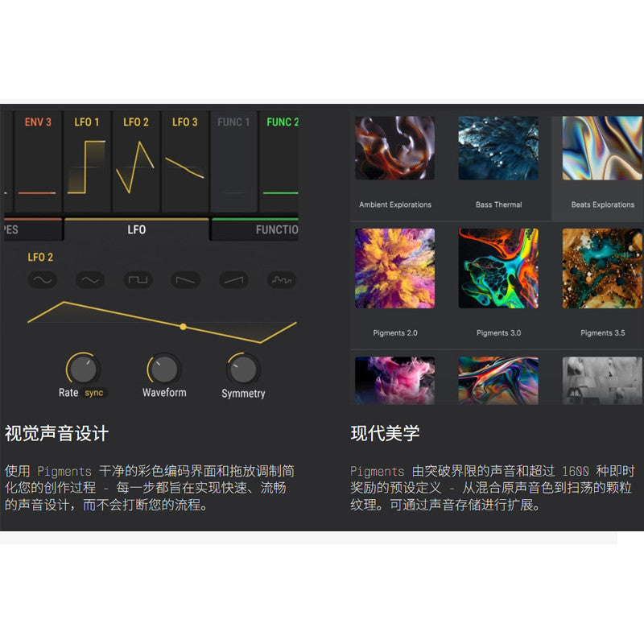The width and height of the screenshot is (644, 644).
Task: Click the "现代美学" heading
Action: click(385, 433)
